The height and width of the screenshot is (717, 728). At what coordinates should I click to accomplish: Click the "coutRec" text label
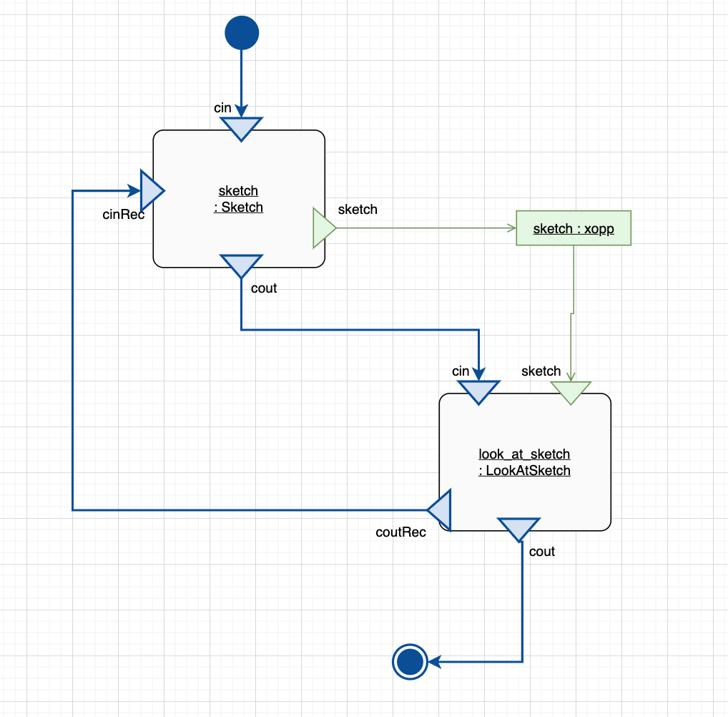point(400,532)
